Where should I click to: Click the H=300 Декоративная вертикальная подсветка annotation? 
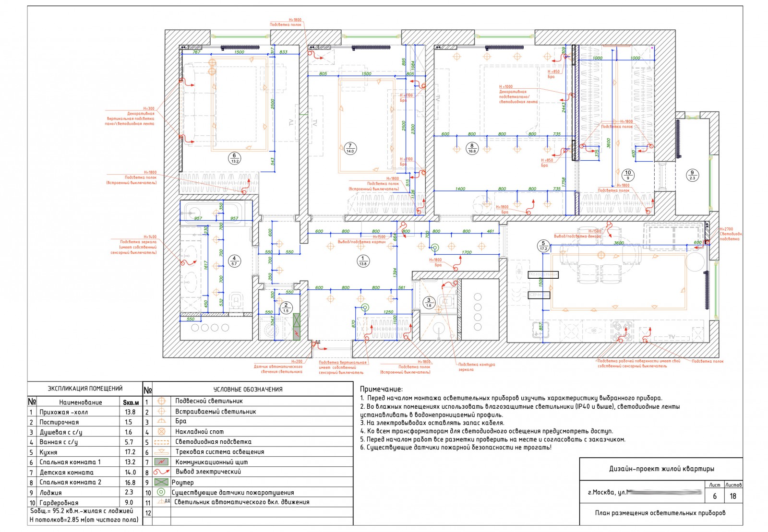click(130, 116)
